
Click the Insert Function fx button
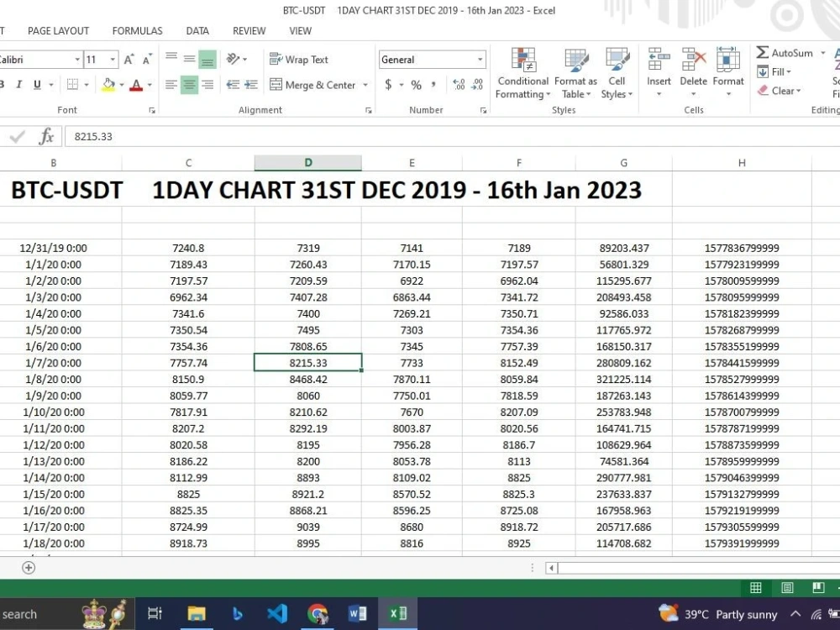46,136
